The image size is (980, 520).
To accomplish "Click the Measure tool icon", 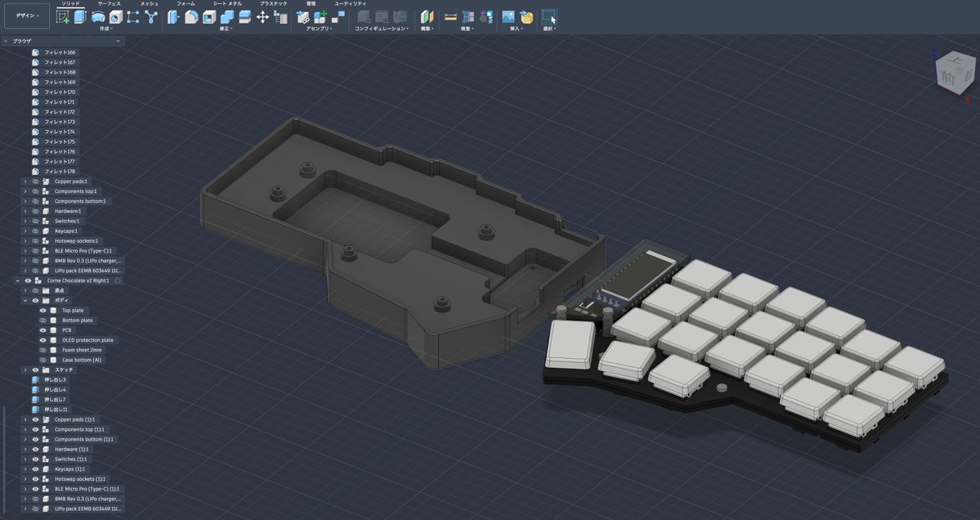I will [x=450, y=17].
